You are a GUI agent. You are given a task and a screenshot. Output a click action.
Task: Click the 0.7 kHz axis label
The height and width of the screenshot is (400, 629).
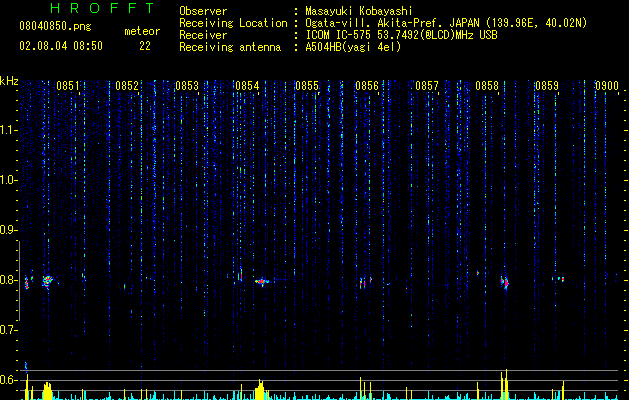[8, 330]
